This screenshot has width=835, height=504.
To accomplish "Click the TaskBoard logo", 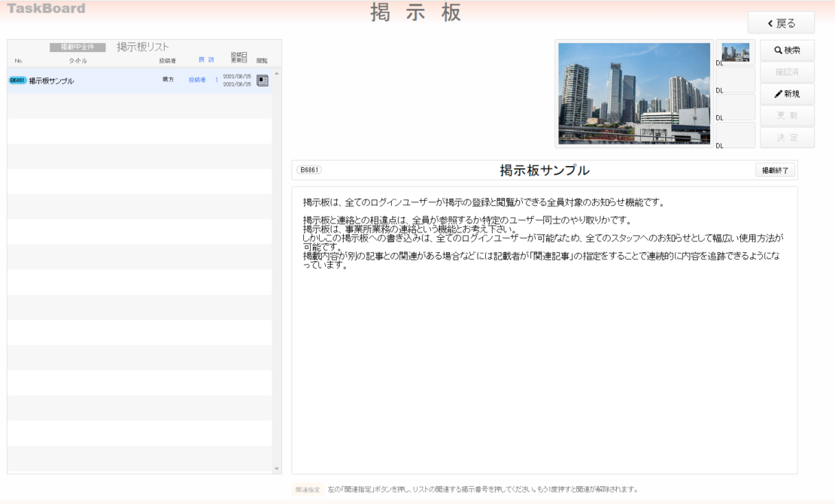I will [x=47, y=8].
